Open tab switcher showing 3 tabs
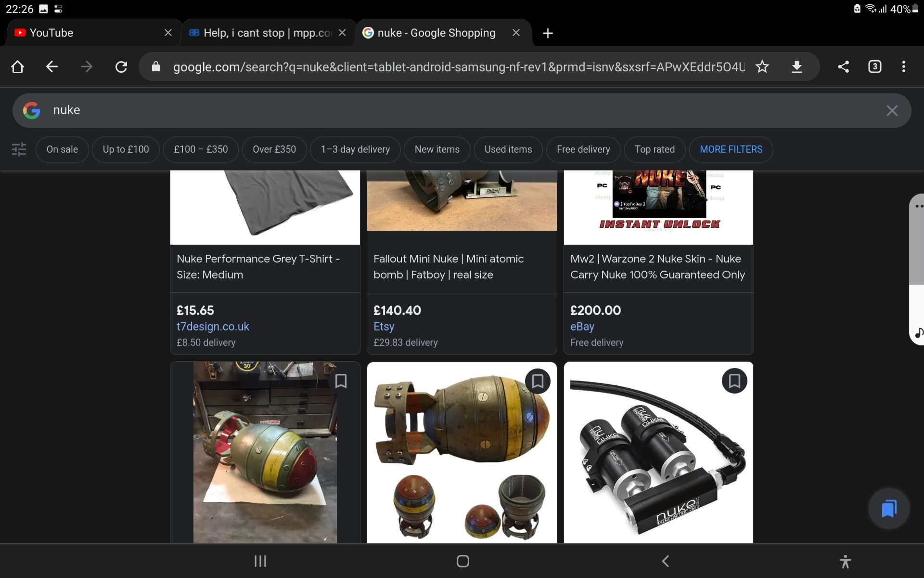 [x=874, y=66]
